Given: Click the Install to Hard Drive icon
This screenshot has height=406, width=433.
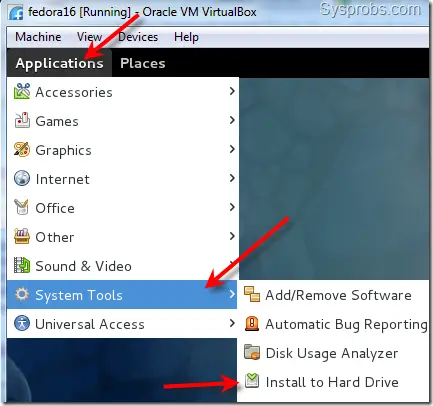Looking at the screenshot, I should point(252,381).
